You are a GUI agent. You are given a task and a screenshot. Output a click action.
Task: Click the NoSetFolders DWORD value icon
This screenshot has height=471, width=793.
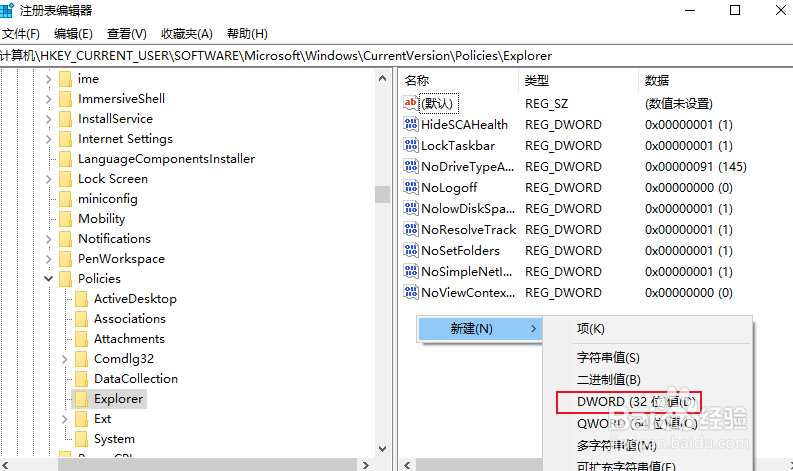(x=411, y=250)
